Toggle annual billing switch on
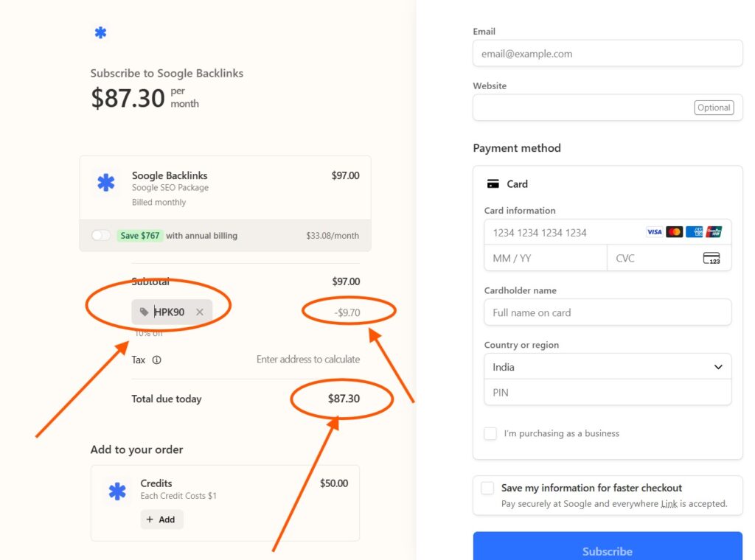The image size is (755, 560). point(101,236)
